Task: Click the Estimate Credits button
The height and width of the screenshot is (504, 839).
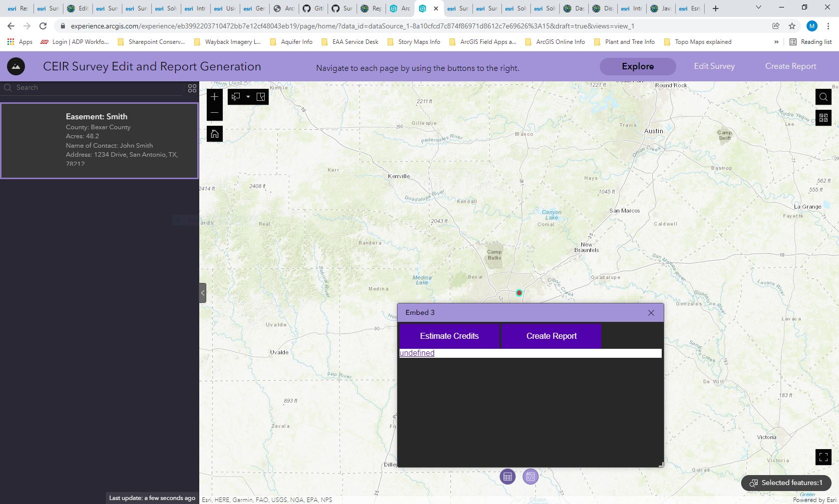Action: 448,336
